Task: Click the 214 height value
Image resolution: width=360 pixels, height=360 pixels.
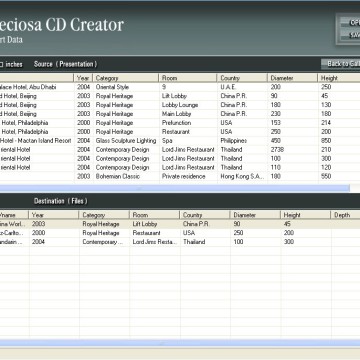Action: (326, 123)
